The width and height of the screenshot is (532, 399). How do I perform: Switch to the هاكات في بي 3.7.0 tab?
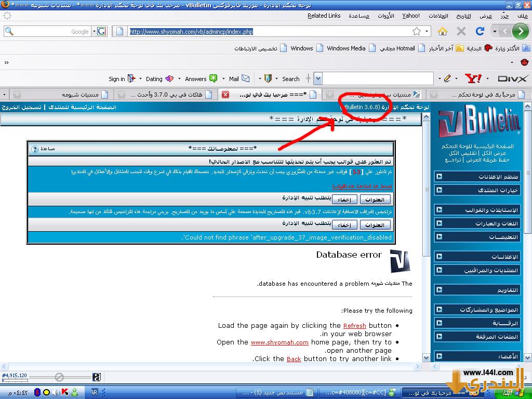[166, 95]
